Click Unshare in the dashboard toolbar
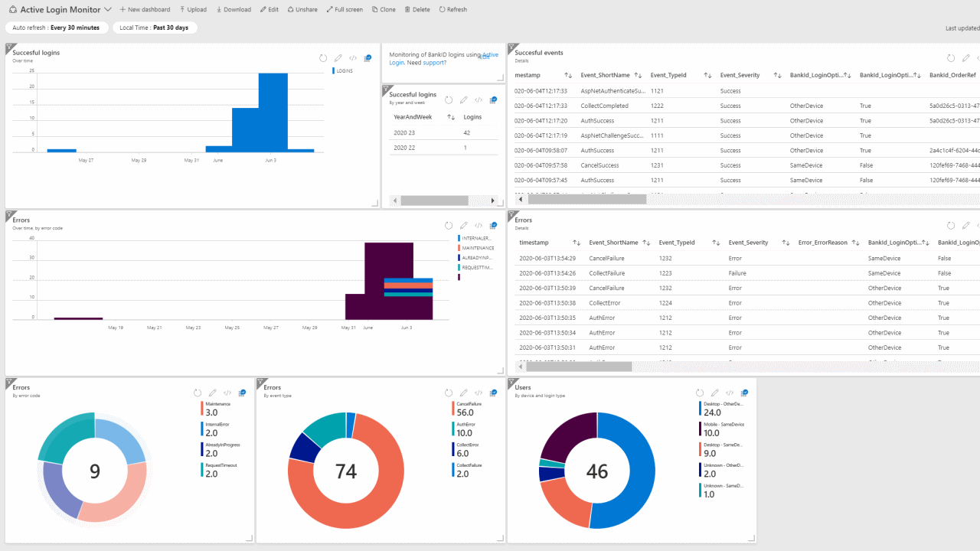This screenshot has width=980, height=551. click(x=302, y=9)
